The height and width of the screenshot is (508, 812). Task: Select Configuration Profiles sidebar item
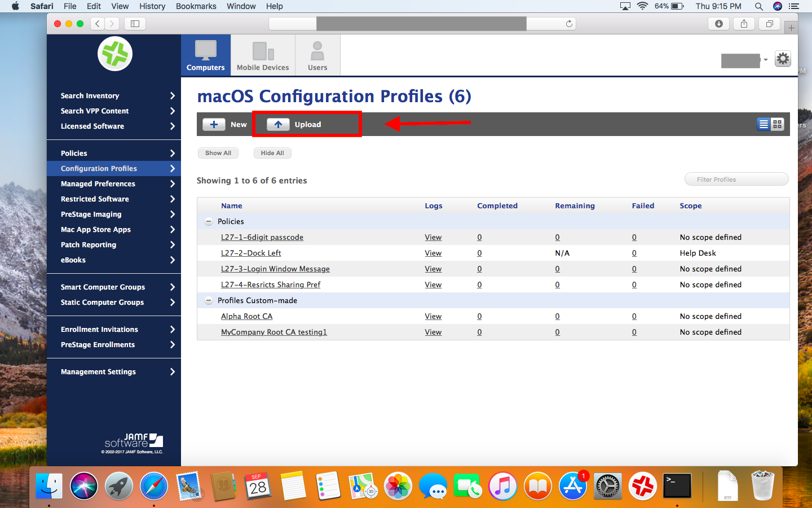click(114, 169)
